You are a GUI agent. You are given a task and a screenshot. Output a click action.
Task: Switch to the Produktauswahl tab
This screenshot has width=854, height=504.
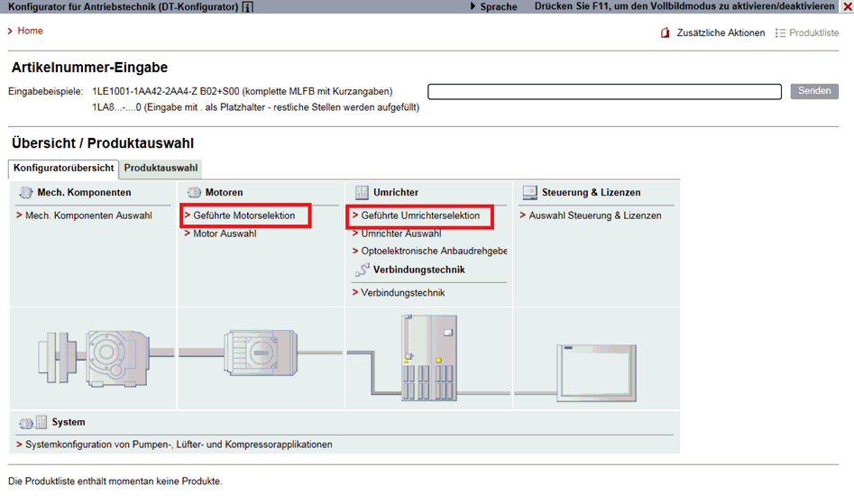pos(161,168)
